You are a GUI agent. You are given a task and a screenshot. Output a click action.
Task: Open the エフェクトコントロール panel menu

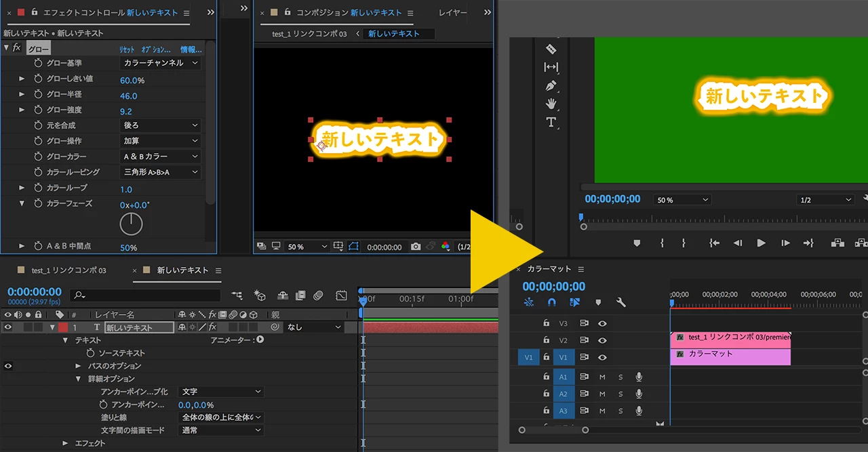tap(187, 13)
